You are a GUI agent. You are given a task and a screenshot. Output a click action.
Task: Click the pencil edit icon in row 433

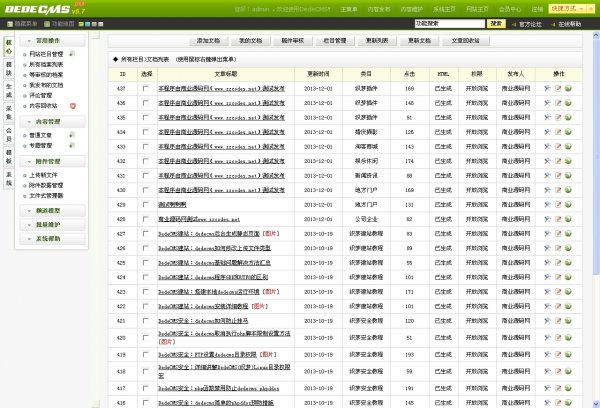pyautogui.click(x=558, y=147)
